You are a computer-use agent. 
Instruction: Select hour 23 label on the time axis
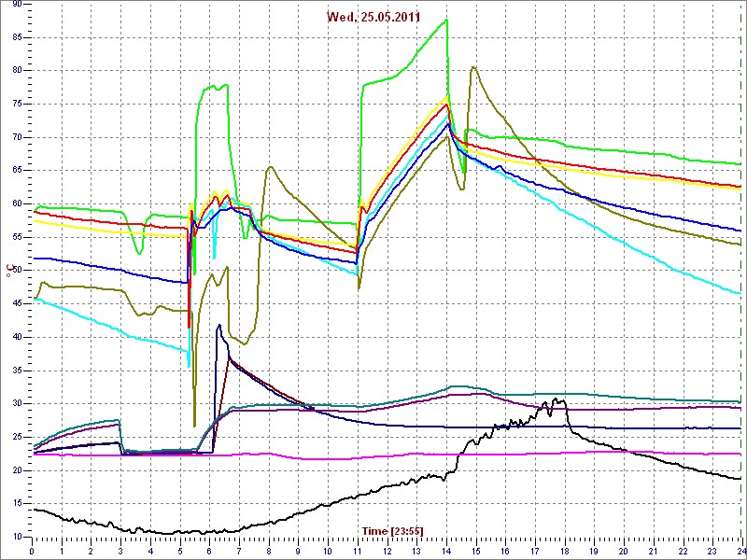coord(712,551)
